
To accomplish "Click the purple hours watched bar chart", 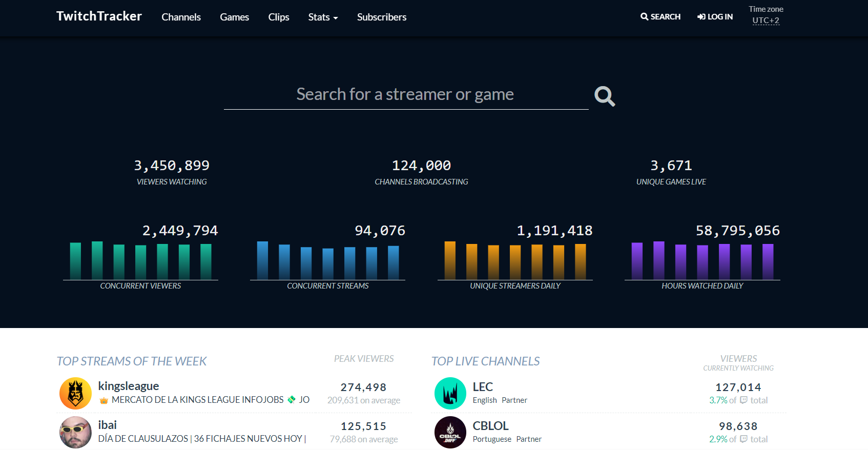I will click(702, 260).
